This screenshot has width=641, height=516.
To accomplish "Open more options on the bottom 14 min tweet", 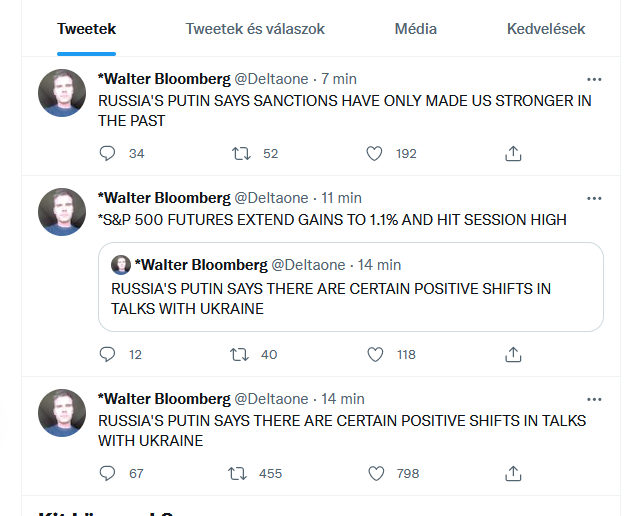I will [594, 399].
